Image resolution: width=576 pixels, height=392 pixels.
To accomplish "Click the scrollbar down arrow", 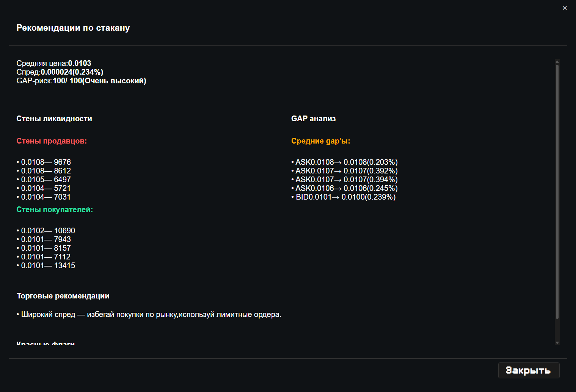I will click(557, 342).
